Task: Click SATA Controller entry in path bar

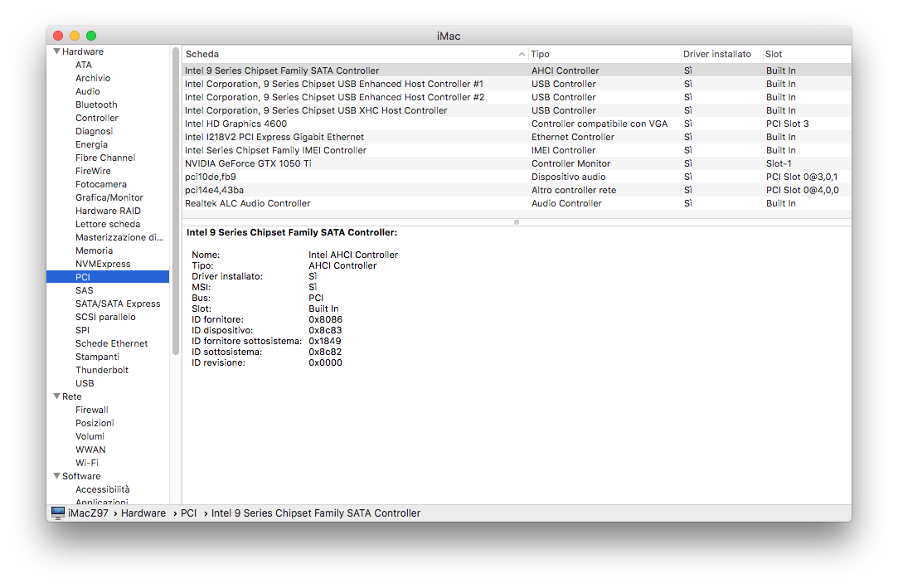Action: click(316, 513)
